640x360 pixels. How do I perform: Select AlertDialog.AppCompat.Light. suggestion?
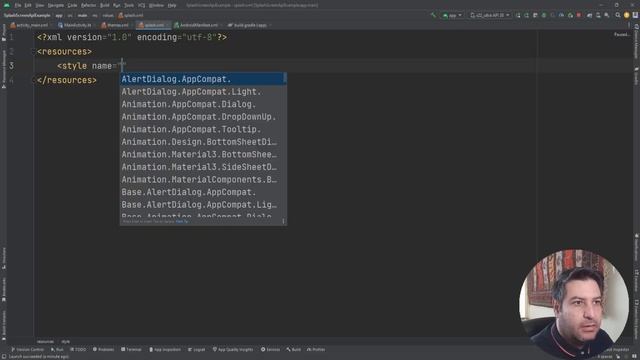tap(203, 91)
